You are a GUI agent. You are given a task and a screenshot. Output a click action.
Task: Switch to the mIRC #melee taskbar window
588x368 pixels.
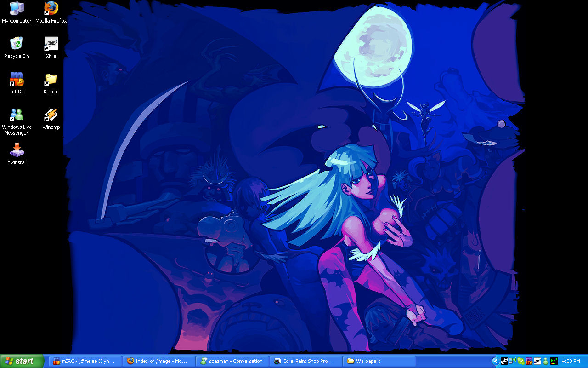point(85,361)
